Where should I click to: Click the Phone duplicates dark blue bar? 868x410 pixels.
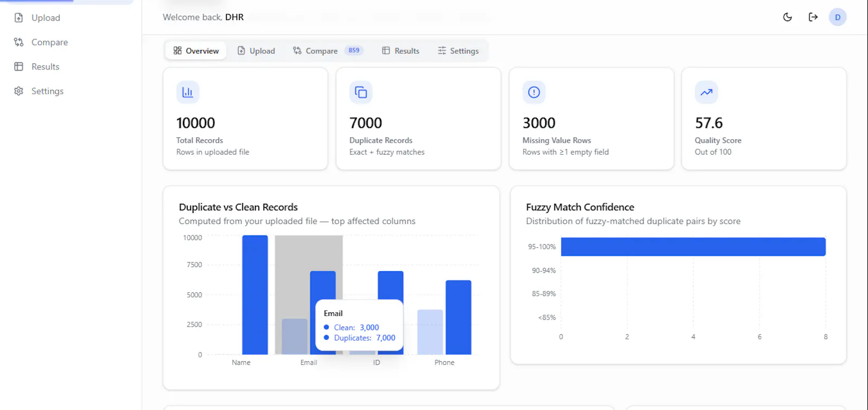click(x=458, y=318)
